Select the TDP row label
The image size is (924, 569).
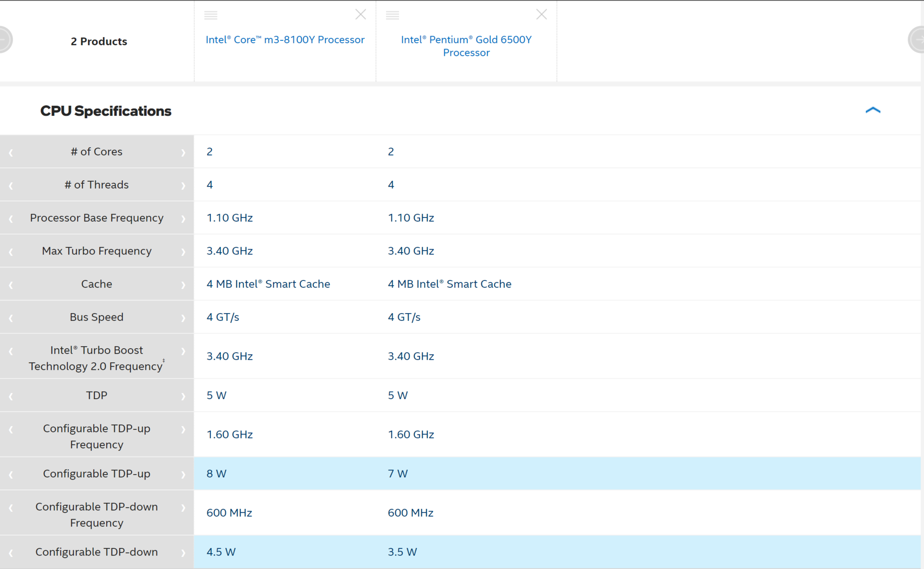click(96, 395)
